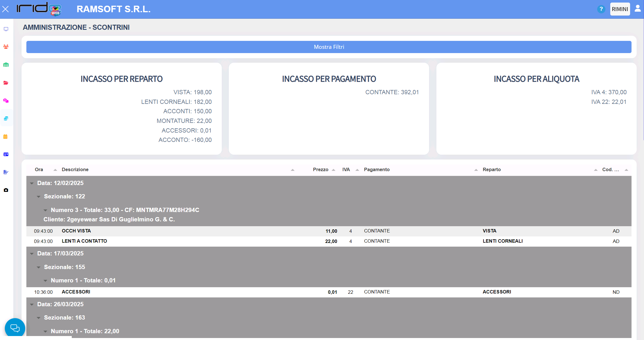Collapse the Data: 12/02/2025 group
Viewport: 644px width, 340px height.
click(32, 183)
